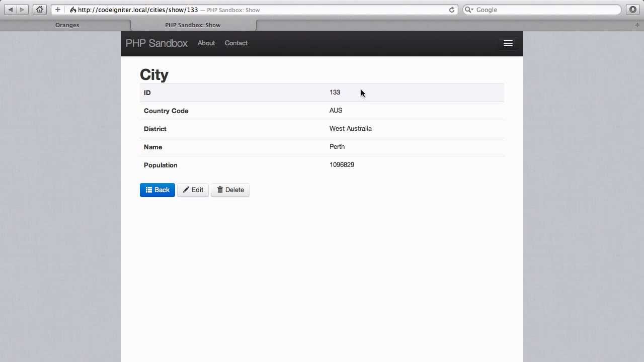The width and height of the screenshot is (644, 362).
Task: Toggle the navbar hamburger menu
Action: tap(508, 43)
